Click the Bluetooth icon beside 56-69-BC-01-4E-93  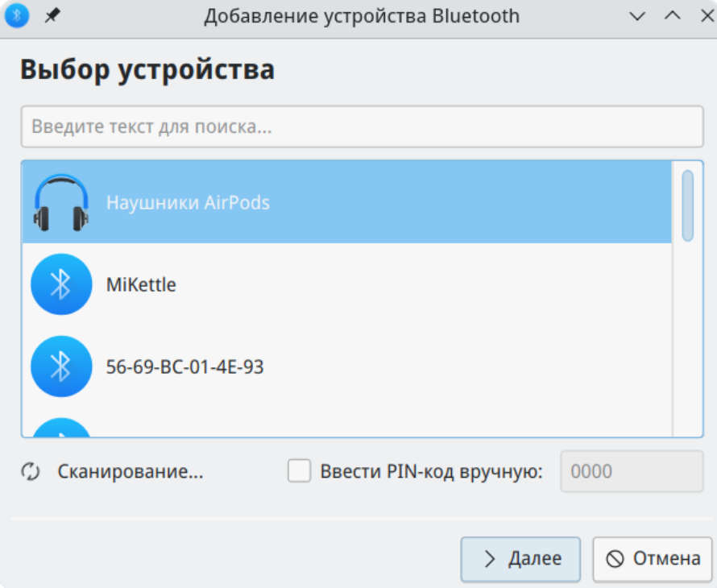coord(61,366)
